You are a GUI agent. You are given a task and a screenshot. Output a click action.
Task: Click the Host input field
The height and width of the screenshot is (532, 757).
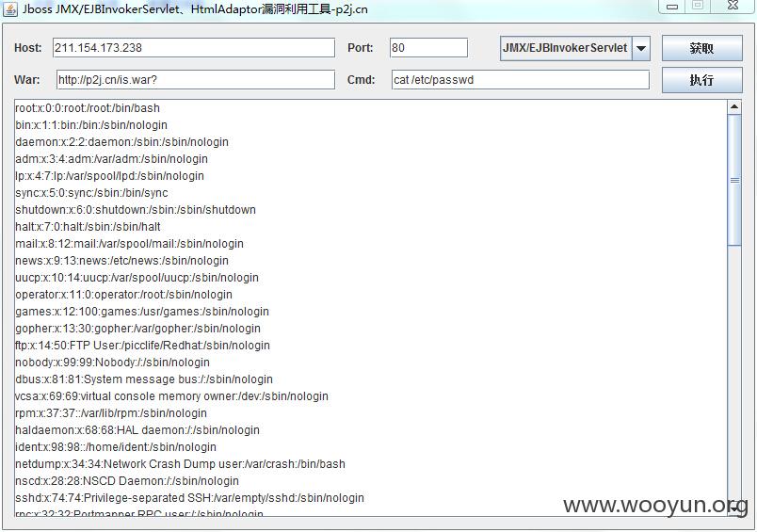point(194,48)
